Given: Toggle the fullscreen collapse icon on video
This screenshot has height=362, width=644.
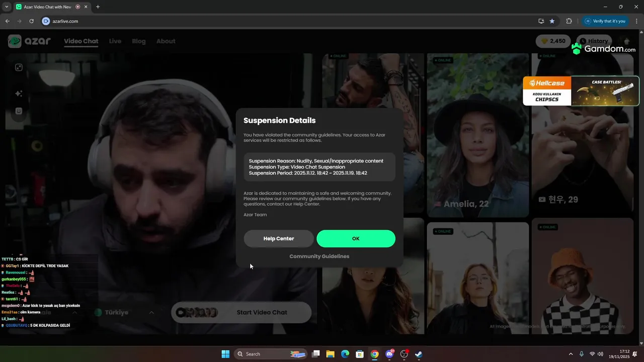Looking at the screenshot, I should [19, 67].
